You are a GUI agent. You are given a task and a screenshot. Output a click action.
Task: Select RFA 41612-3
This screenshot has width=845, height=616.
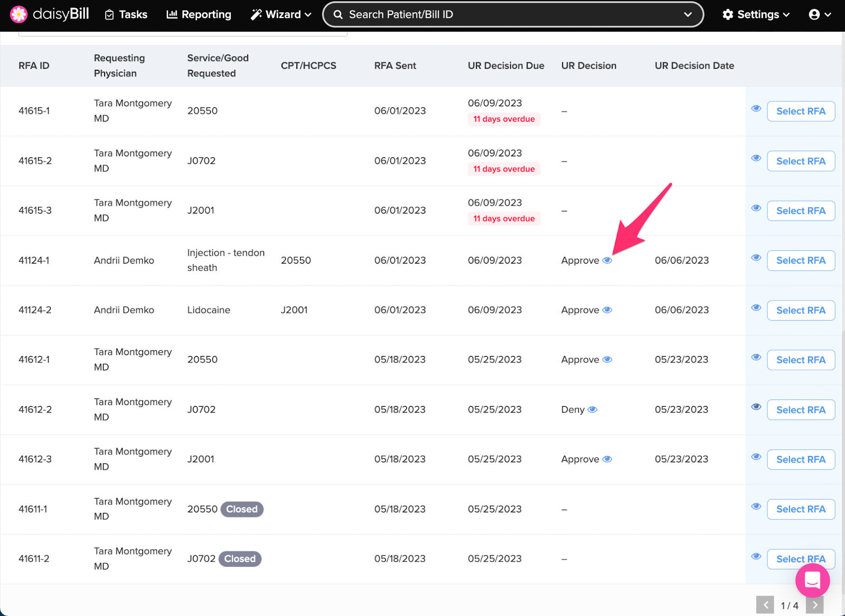(x=801, y=460)
